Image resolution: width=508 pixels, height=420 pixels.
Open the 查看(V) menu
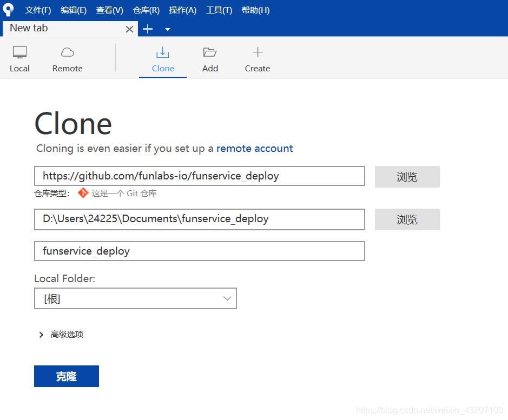pos(109,10)
